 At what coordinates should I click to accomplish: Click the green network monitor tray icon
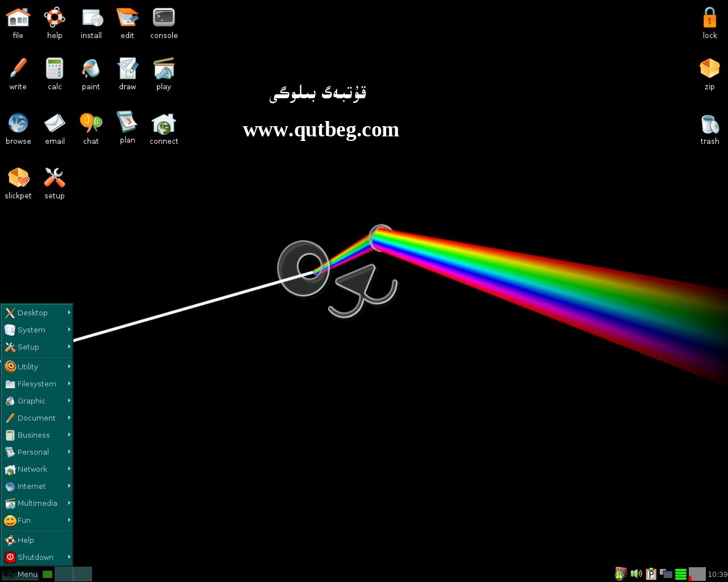point(681,574)
